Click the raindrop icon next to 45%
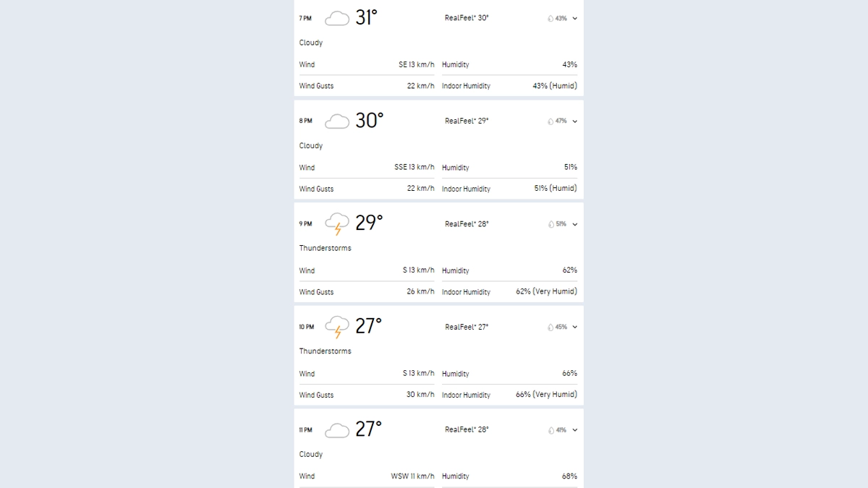The image size is (868, 488). coord(550,328)
